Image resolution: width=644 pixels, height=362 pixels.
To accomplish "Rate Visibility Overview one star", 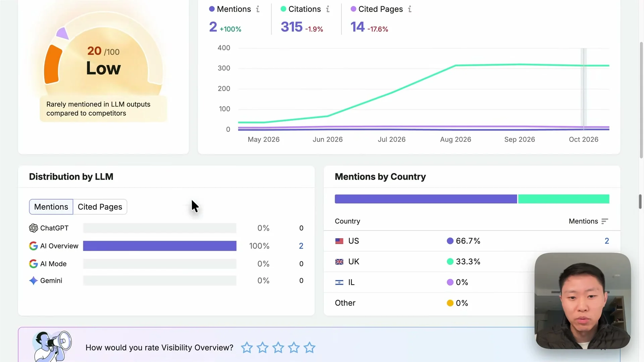I will [247, 348].
